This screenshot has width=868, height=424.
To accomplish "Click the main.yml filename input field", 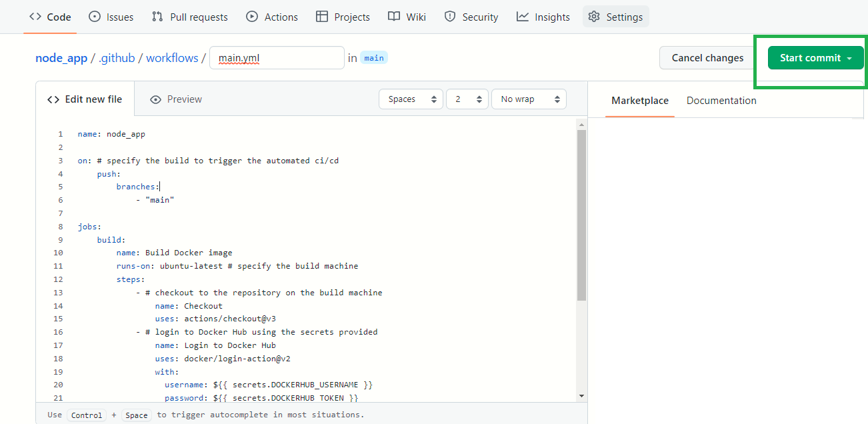I will [x=277, y=58].
